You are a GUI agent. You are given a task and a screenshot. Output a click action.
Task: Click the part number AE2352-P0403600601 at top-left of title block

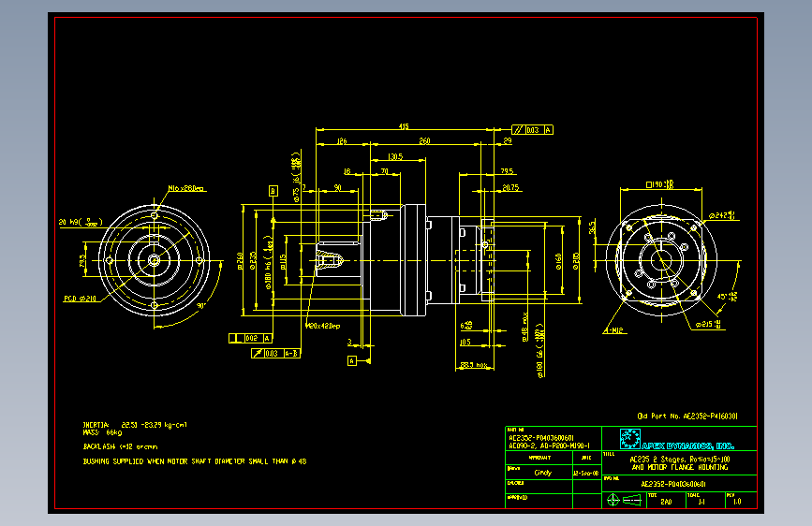coord(541,438)
